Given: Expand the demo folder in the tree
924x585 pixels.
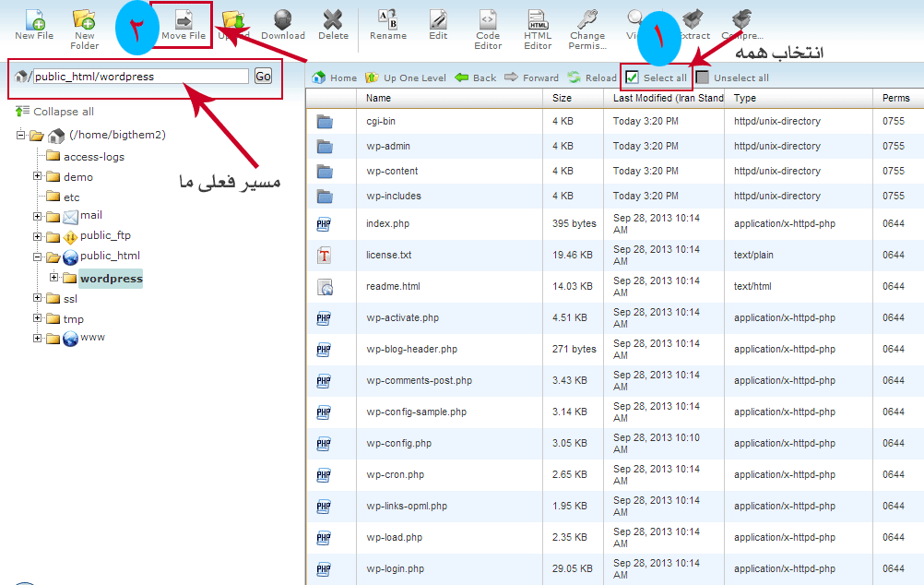Looking at the screenshot, I should [37, 175].
